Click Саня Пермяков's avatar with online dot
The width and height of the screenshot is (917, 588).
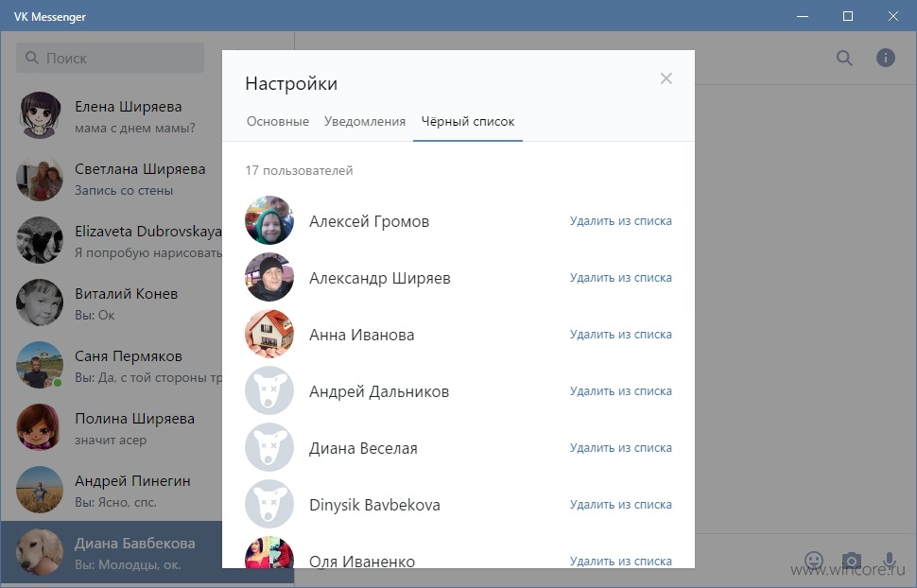coord(40,365)
